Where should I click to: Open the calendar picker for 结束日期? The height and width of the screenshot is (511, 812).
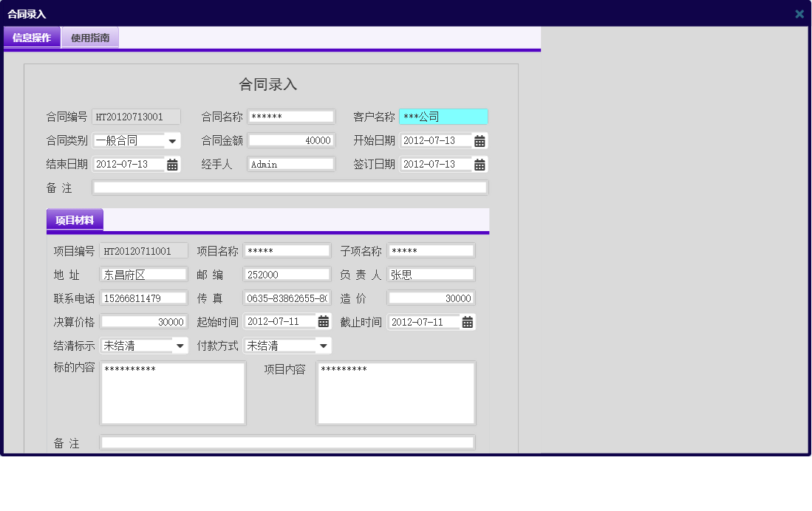(172, 165)
